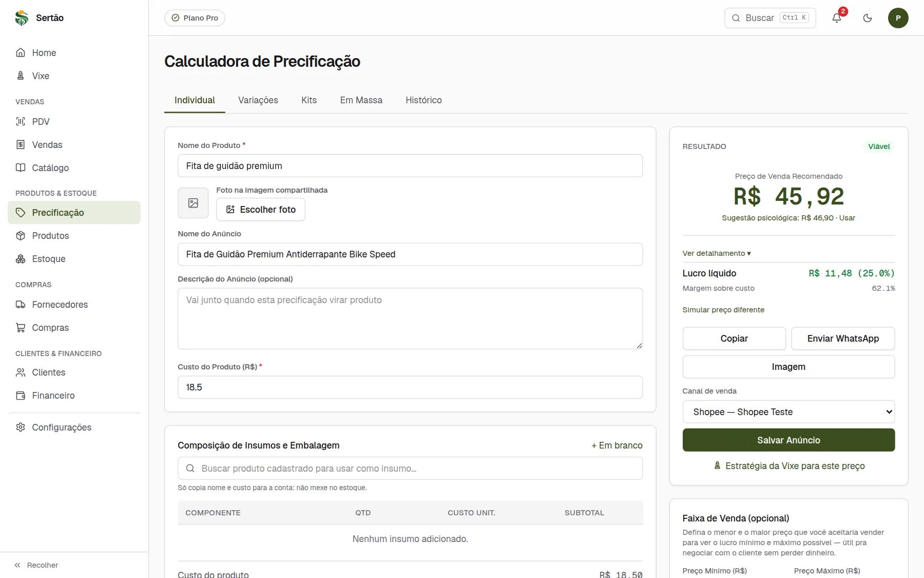Toggle dark mode with moon icon
The image size is (924, 578).
[x=868, y=18]
